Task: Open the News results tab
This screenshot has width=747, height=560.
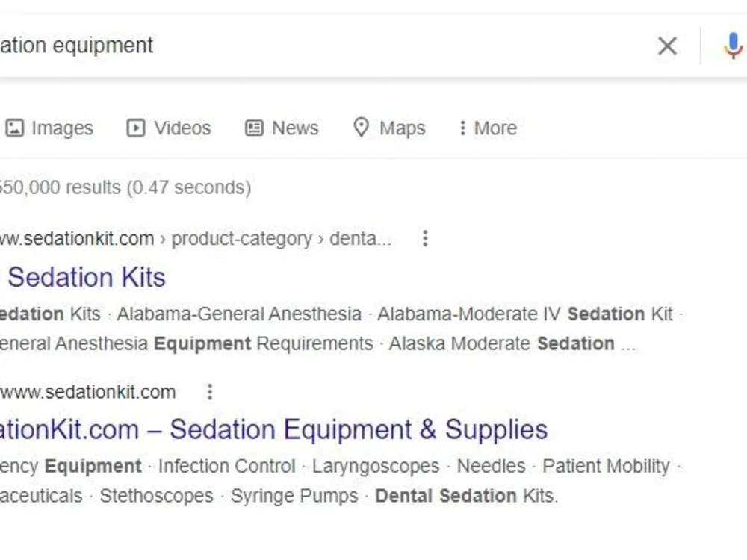Action: tap(282, 128)
